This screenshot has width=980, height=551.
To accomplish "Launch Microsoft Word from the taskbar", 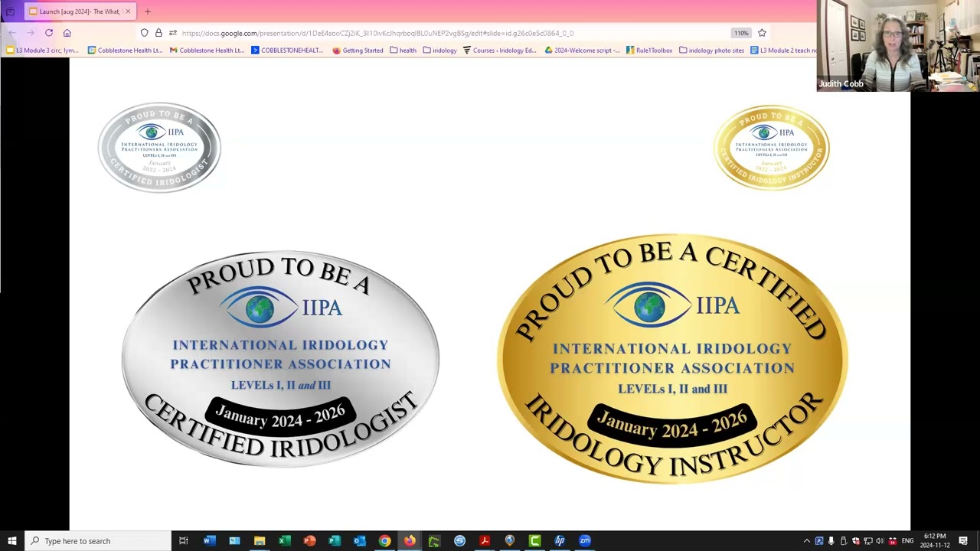I will tap(209, 541).
